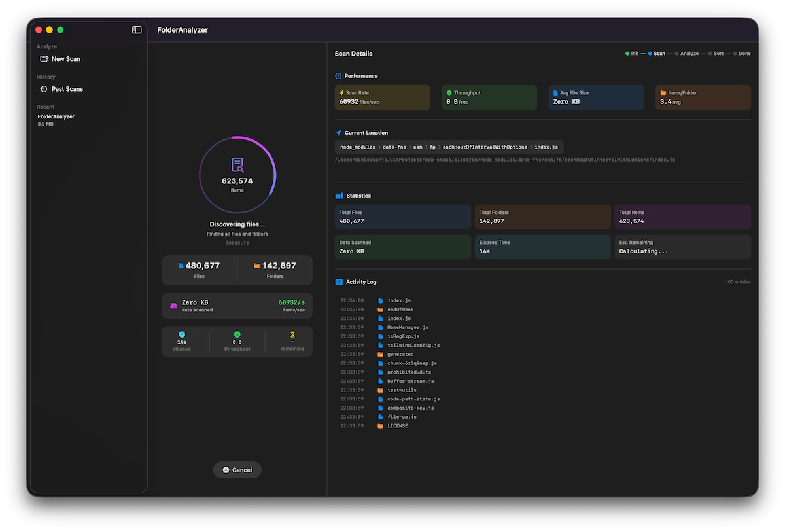Click the Elapsed Time statistics card
The height and width of the screenshot is (532, 785).
point(542,247)
